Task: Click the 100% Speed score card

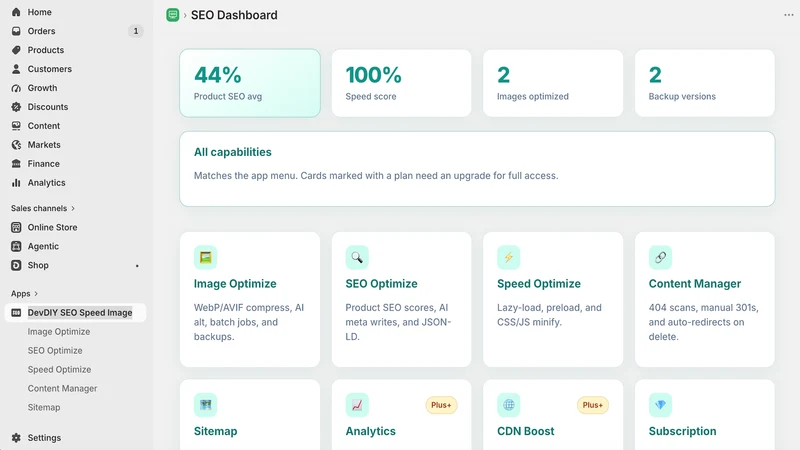Action: (402, 83)
